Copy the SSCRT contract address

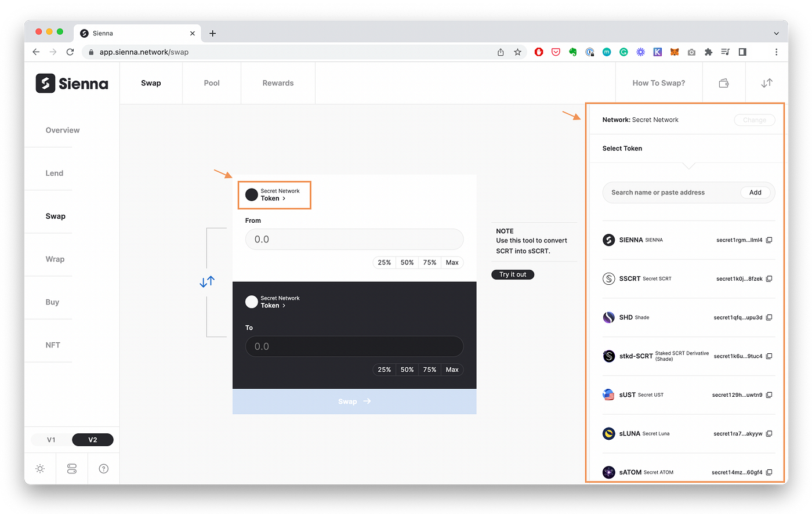coord(769,278)
